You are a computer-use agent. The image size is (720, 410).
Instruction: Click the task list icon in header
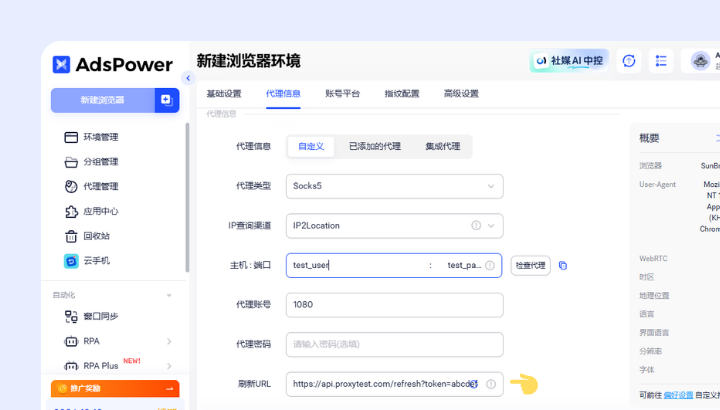[661, 61]
